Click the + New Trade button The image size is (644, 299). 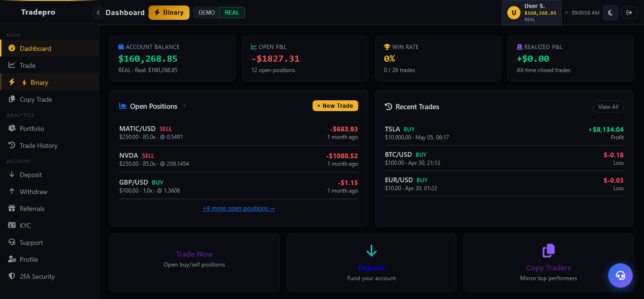pyautogui.click(x=335, y=106)
